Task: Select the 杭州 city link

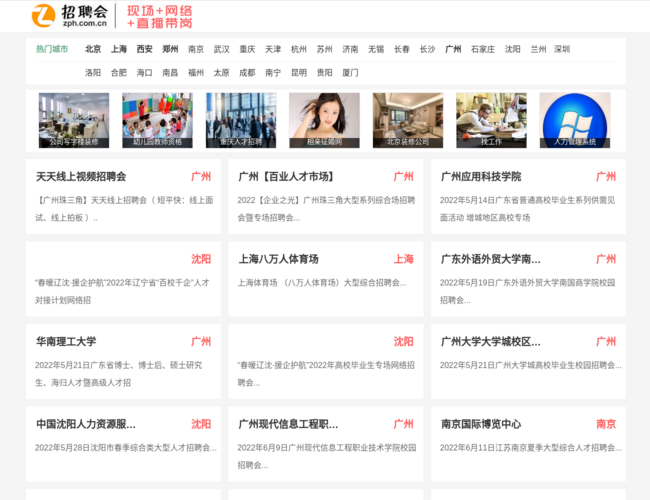Action: click(x=298, y=49)
